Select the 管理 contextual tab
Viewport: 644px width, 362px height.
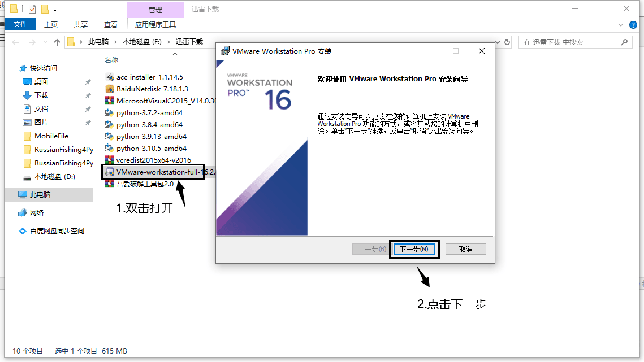click(155, 10)
